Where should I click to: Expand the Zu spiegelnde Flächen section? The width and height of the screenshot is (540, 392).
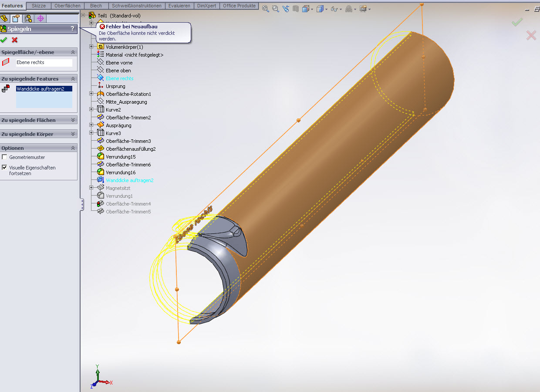point(73,120)
